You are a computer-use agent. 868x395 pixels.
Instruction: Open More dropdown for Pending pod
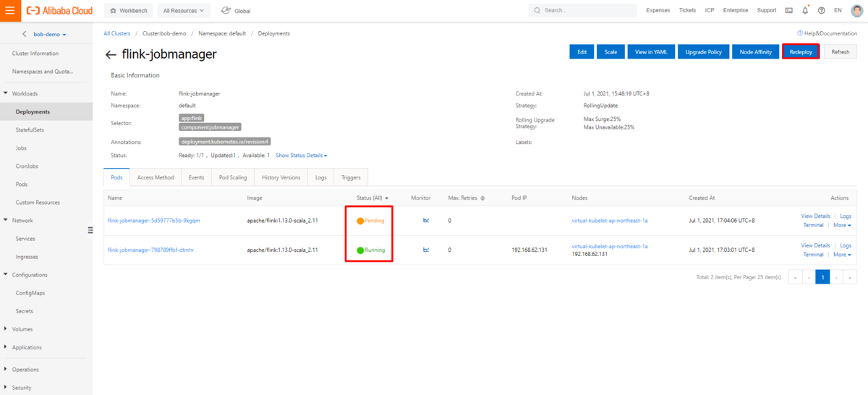842,225
